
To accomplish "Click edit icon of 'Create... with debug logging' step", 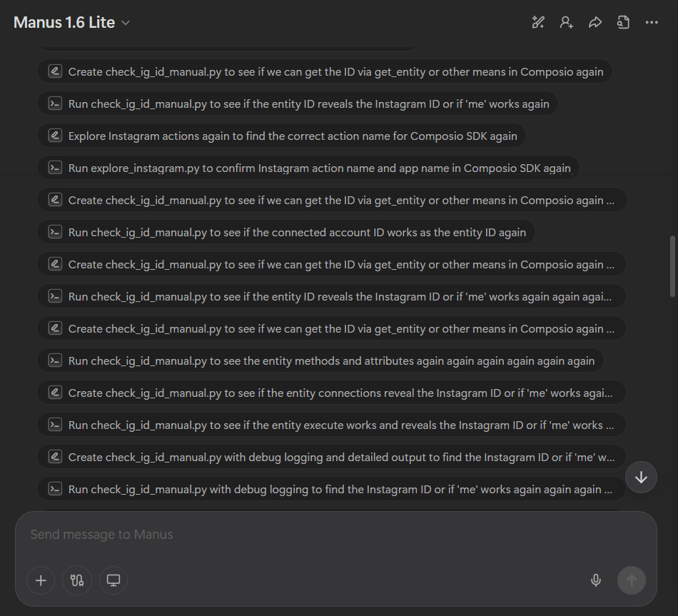I will click(55, 457).
